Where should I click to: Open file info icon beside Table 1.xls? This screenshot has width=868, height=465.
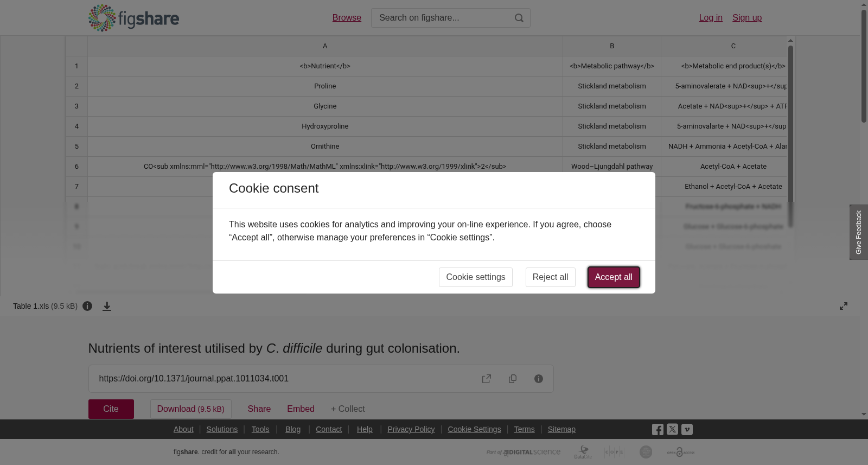point(87,306)
